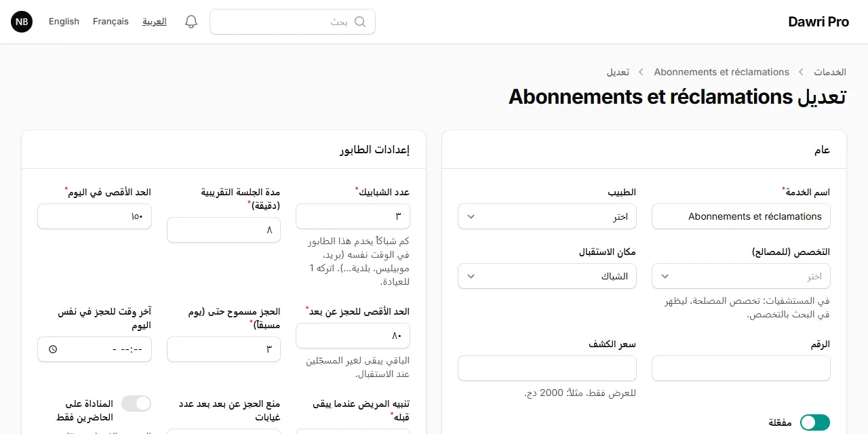Open the NB user avatar menu
The image size is (868, 434).
point(22,22)
